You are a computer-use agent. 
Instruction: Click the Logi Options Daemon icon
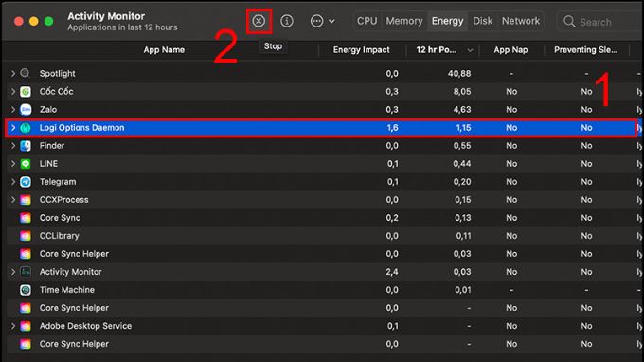pyautogui.click(x=26, y=128)
